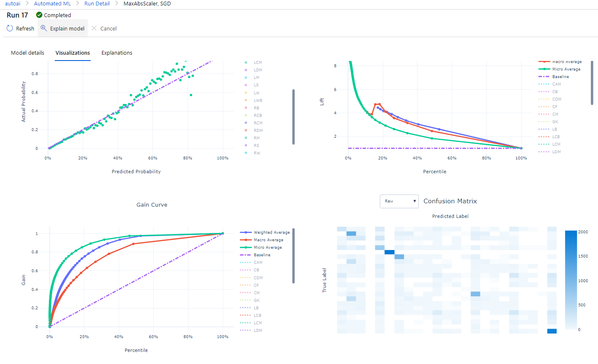Open the Raw confusion matrix dropdown
Viewport: 598px width, 364px height.
click(399, 201)
